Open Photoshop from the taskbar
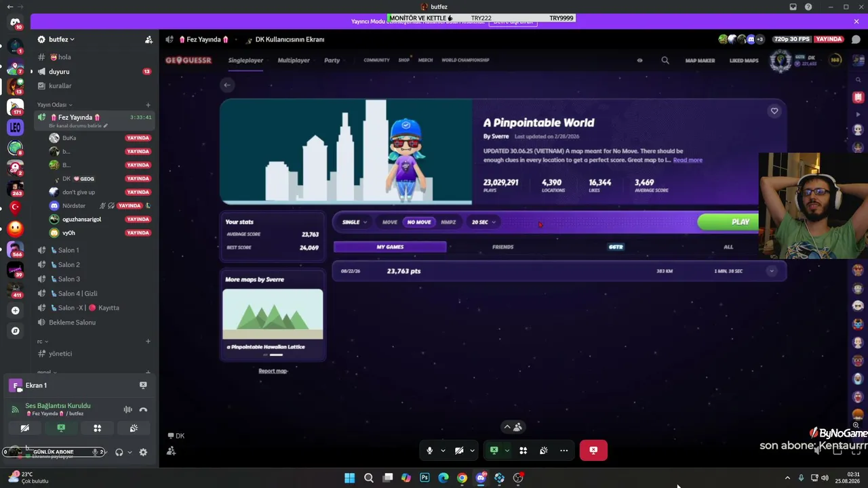The height and width of the screenshot is (488, 868). click(x=425, y=478)
